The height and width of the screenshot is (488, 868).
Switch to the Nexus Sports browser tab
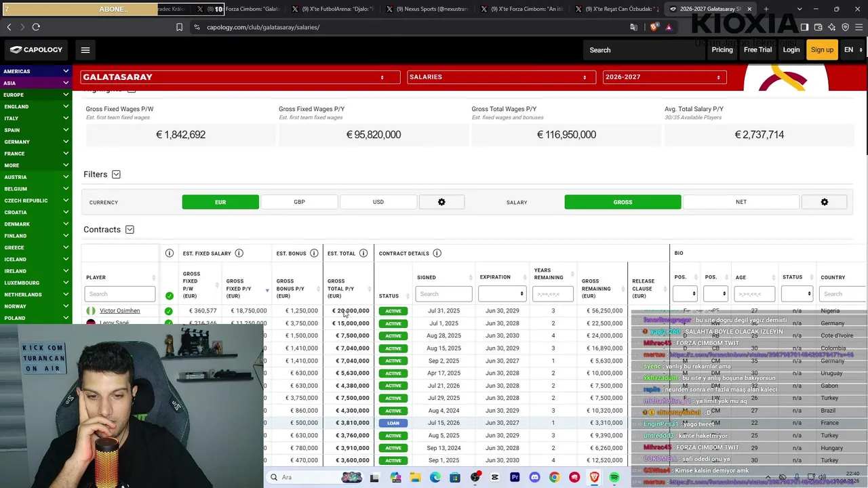[428, 9]
